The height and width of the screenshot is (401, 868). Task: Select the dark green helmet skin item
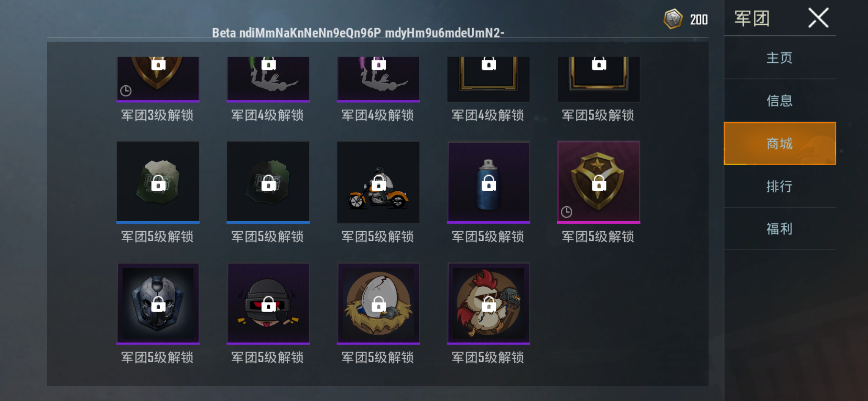[x=268, y=182]
